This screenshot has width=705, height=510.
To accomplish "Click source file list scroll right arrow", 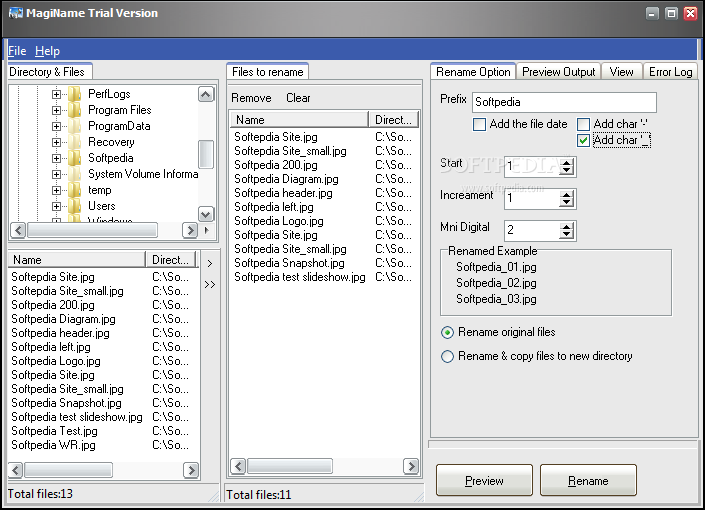I will (191, 470).
